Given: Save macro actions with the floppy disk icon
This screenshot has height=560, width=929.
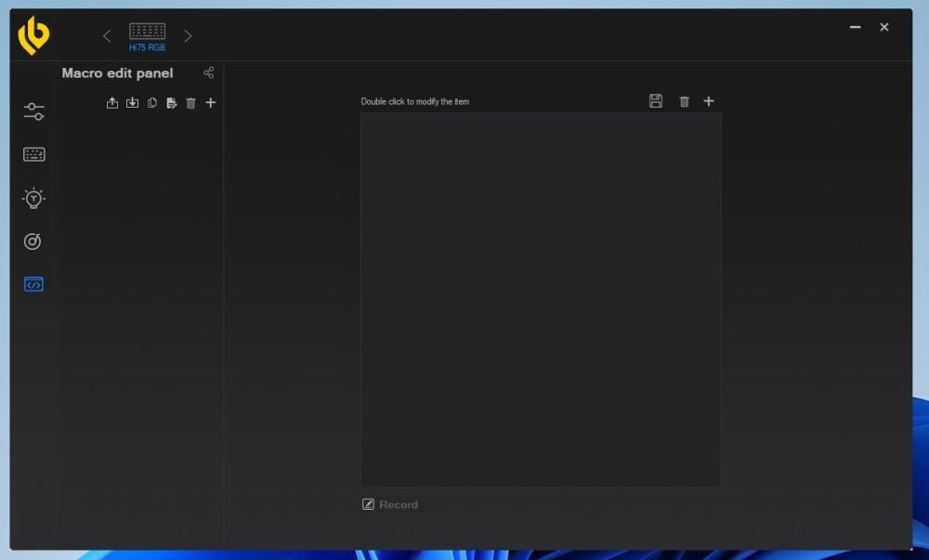Looking at the screenshot, I should coord(655,101).
